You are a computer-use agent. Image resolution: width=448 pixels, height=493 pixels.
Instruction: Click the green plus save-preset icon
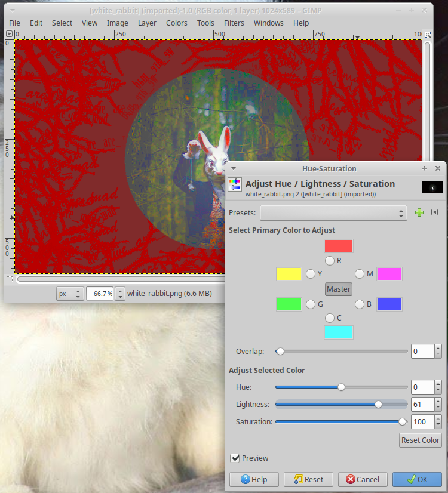tap(419, 212)
